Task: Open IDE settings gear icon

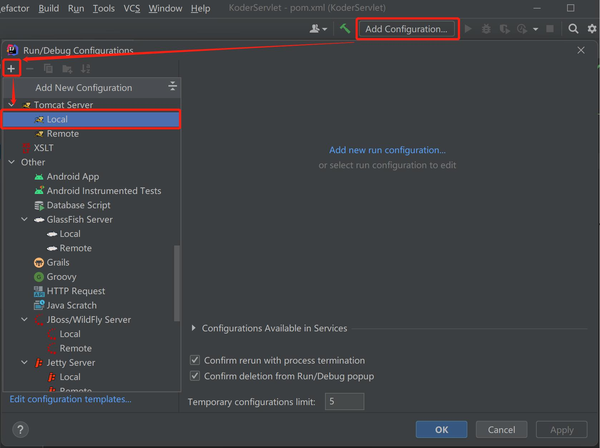Action: [x=592, y=29]
